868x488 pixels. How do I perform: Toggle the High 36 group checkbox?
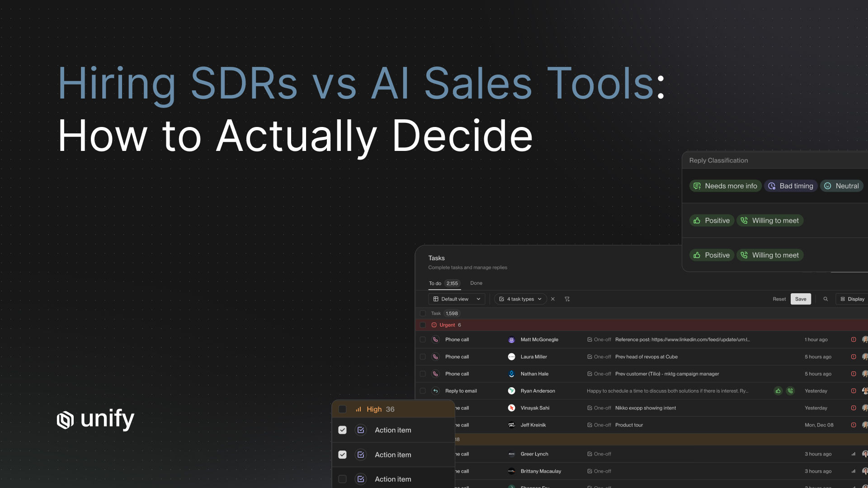point(343,409)
